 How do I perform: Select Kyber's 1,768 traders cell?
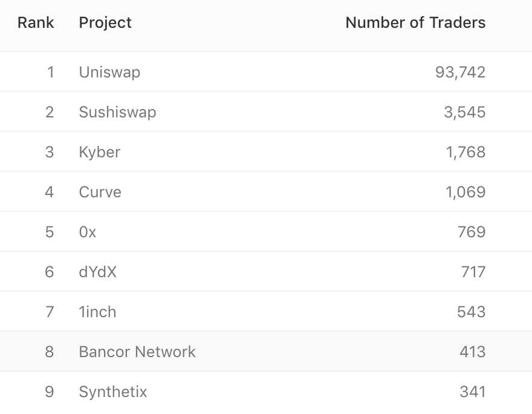click(465, 152)
